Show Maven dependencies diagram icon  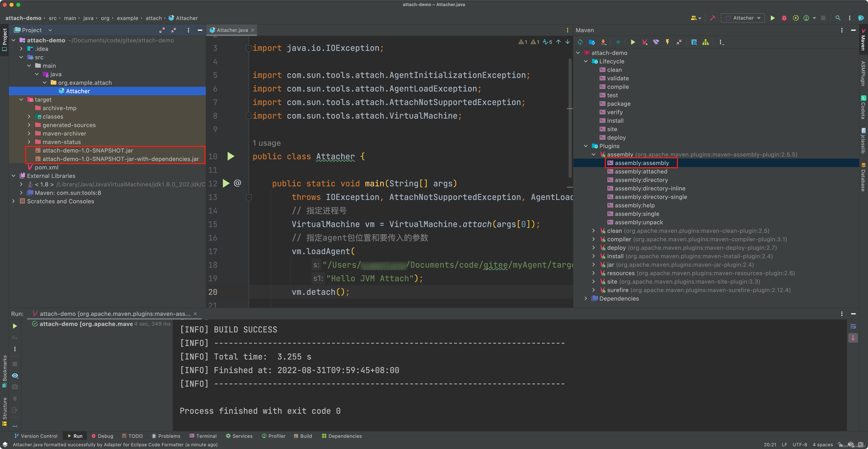tap(705, 42)
